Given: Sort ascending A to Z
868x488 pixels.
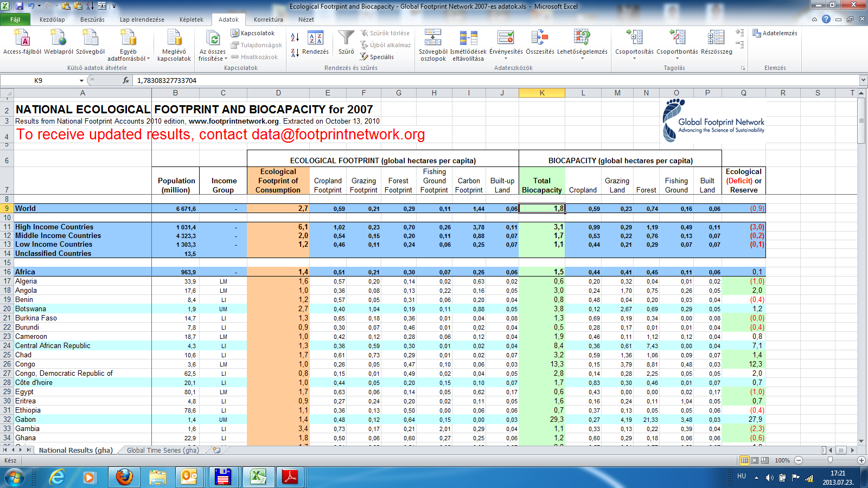Looking at the screenshot, I should (x=295, y=37).
